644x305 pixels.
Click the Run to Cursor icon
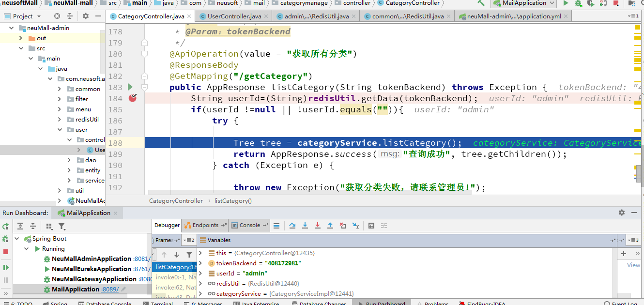click(x=355, y=226)
